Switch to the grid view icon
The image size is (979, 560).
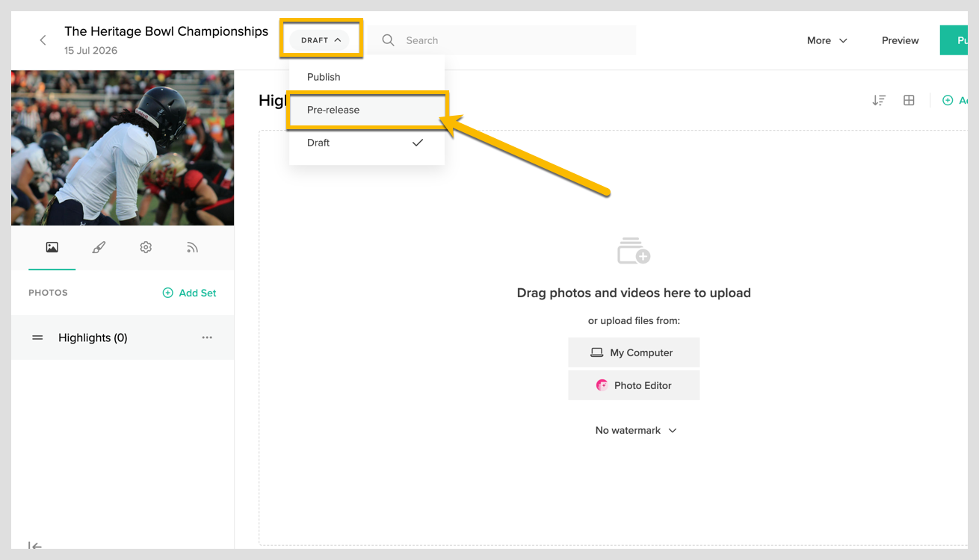tap(909, 100)
